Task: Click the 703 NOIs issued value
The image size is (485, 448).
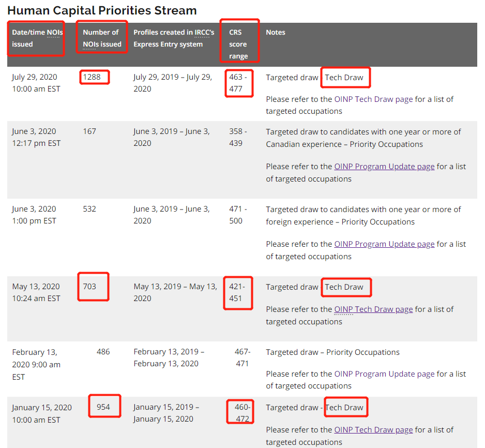Action: pos(89,287)
